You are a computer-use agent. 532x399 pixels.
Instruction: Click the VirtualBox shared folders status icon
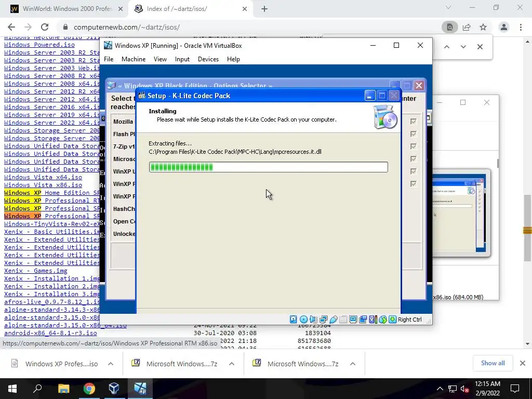click(343, 320)
